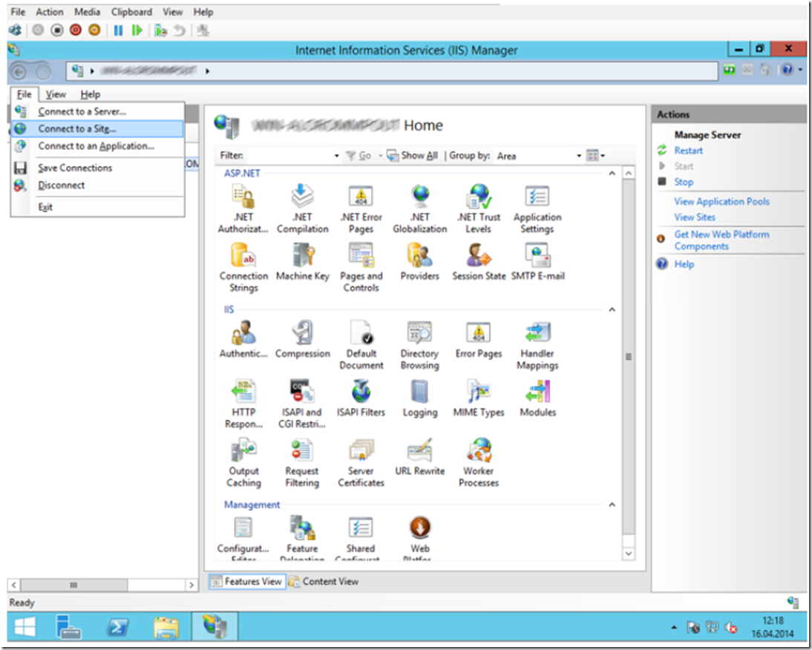The image size is (812, 650).
Task: Select Save Connections from File menu
Action: click(x=97, y=168)
